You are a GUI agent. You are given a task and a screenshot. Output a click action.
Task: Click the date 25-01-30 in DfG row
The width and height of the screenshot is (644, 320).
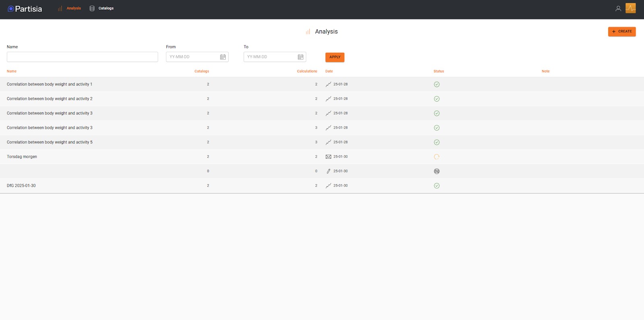point(341,186)
